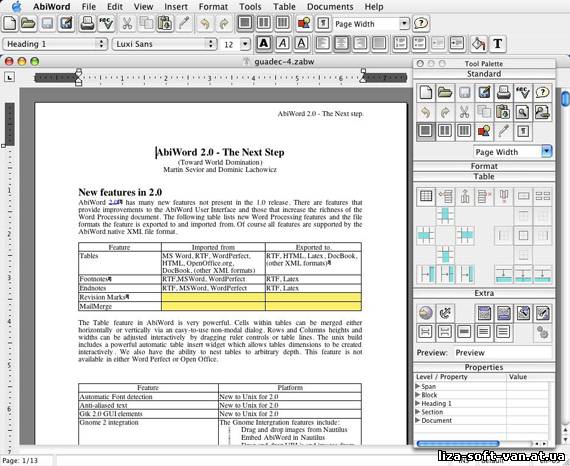Open the Edit menu
Viewport: 570px width, 466px height.
pyautogui.click(x=115, y=7)
